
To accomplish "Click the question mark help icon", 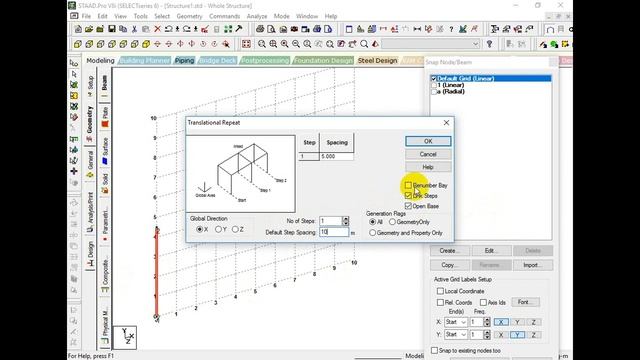I will point(451,29).
